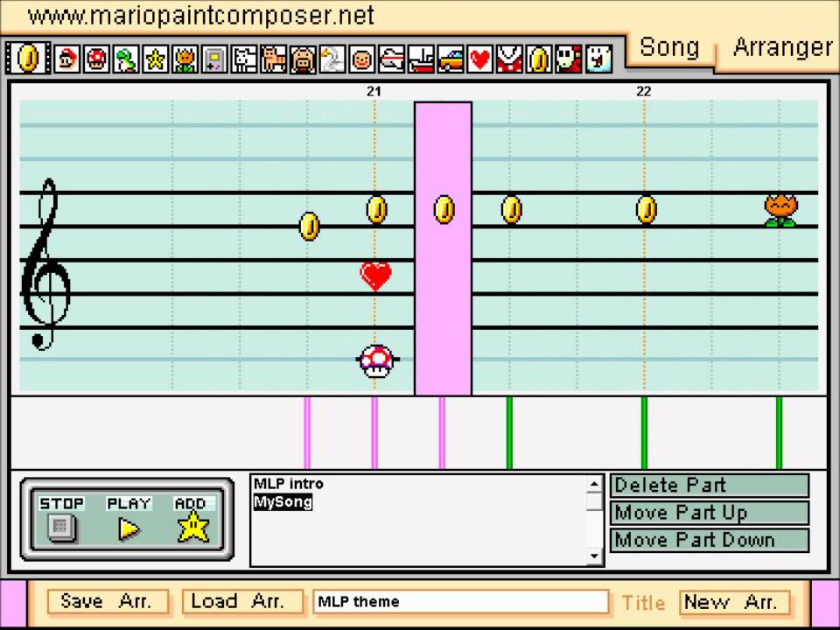The height and width of the screenshot is (630, 840).
Task: Select the piranha plant instrument
Action: [508, 59]
